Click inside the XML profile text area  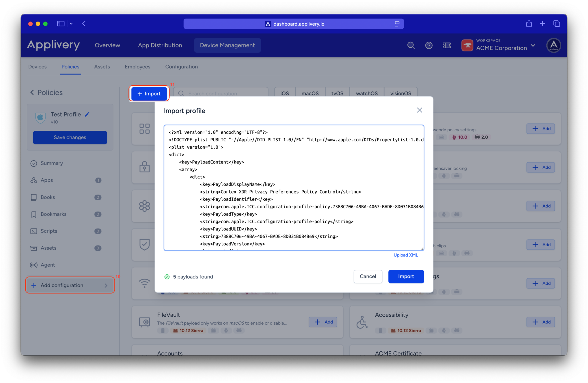coord(293,187)
